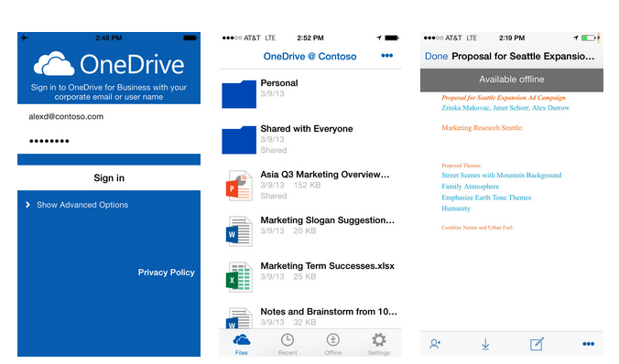
Task: Switch to the Settings tab
Action: pyautogui.click(x=379, y=344)
